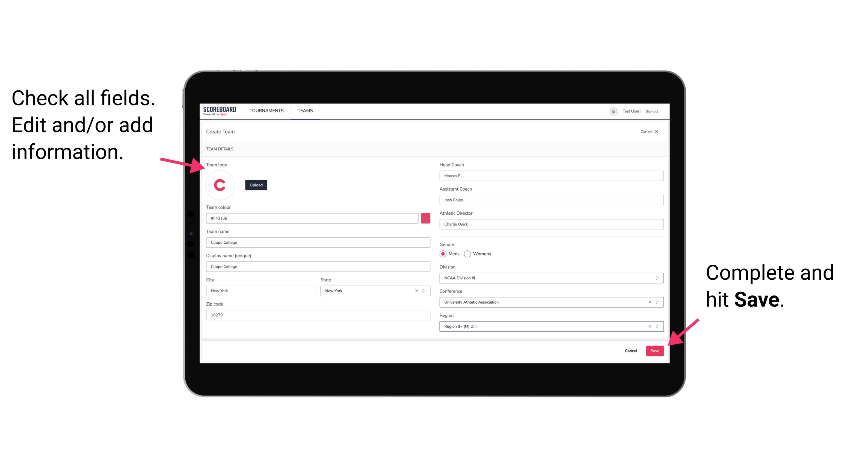Click the Cancel X icon to close form
This screenshot has width=868, height=467.
coord(660,131)
